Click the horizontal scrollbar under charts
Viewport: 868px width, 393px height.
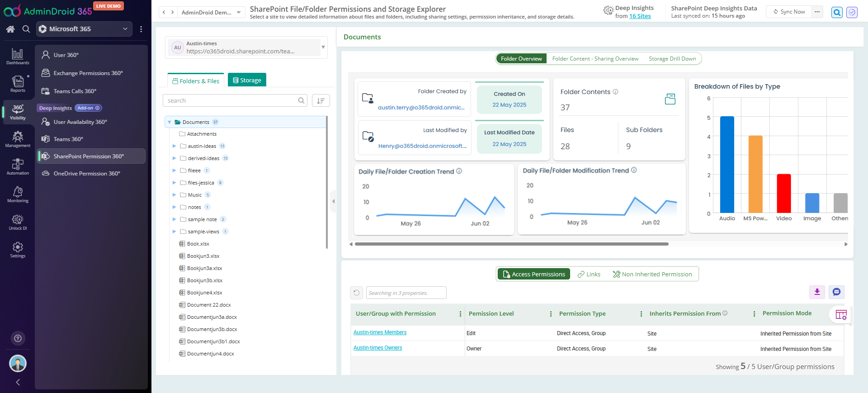pyautogui.click(x=511, y=244)
